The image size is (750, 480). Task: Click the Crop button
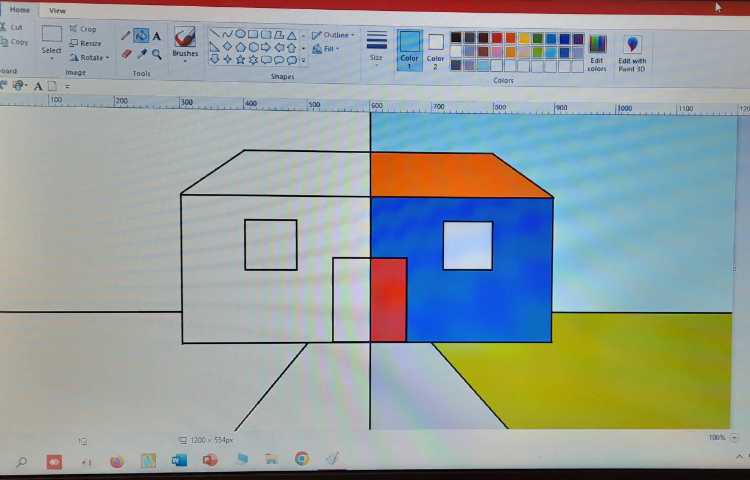[84, 29]
